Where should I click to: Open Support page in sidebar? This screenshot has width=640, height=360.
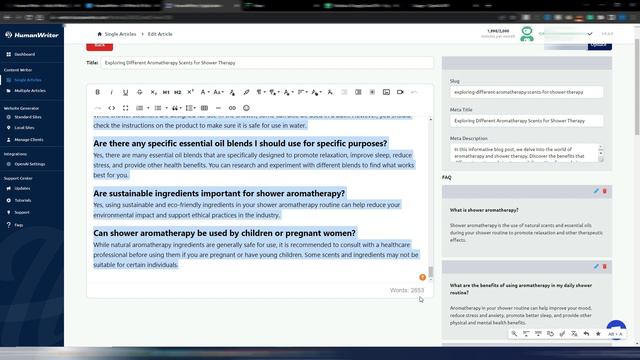pyautogui.click(x=22, y=213)
